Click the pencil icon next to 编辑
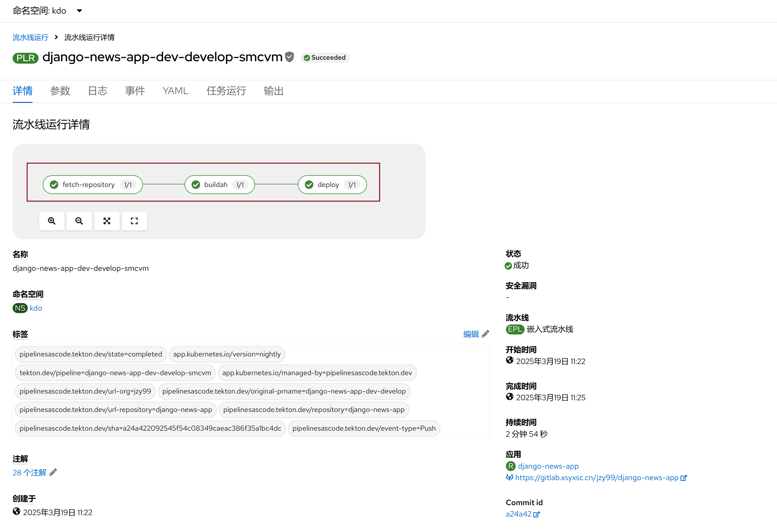The width and height of the screenshot is (777, 532). (x=485, y=334)
